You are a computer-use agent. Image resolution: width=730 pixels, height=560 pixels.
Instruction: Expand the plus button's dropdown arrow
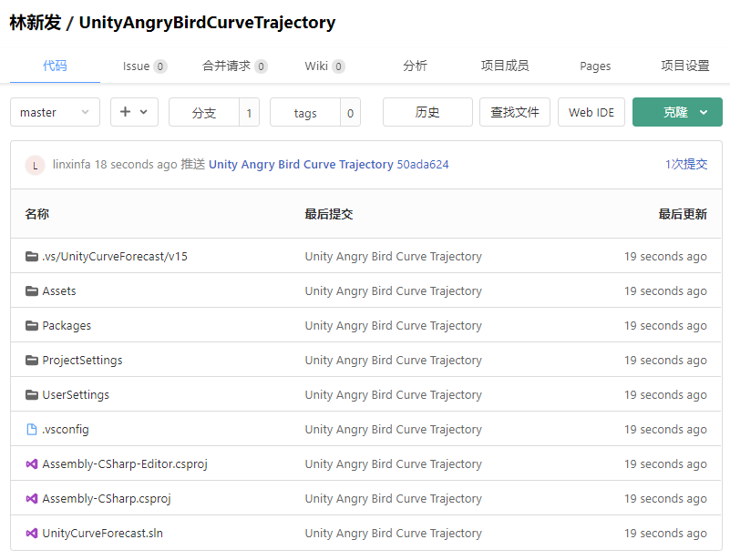pos(143,112)
